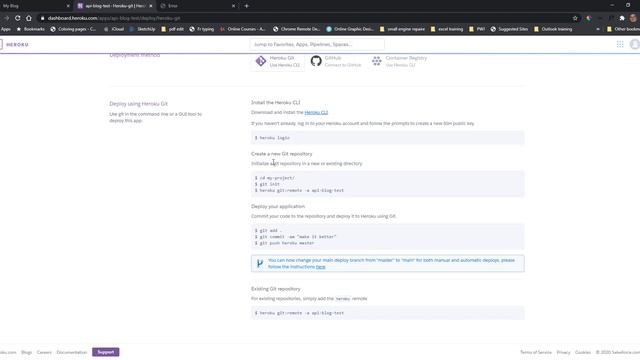The height and width of the screenshot is (360, 640).
Task: Open the Bookmarks star bookmark
Action: pos(30,29)
